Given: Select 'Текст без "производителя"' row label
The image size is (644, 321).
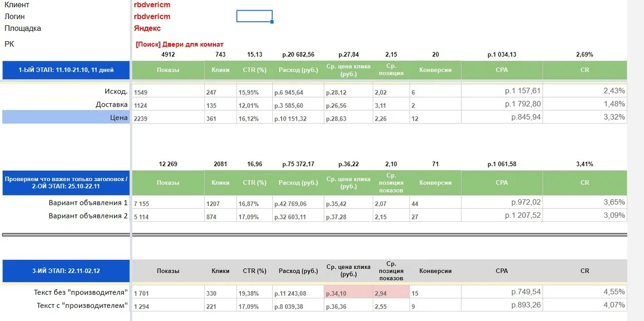Looking at the screenshot, I should tap(81, 292).
